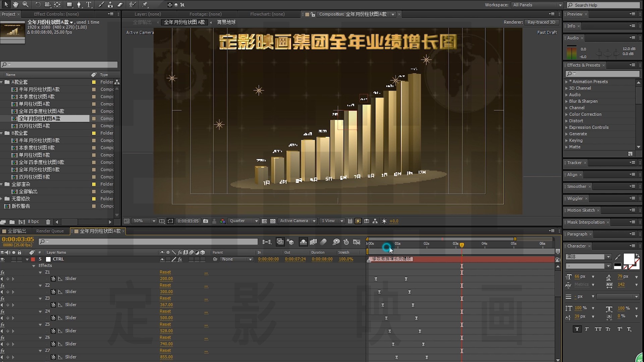Toggle visibility eye of CTRL layer
644x362 pixels.
3,259
